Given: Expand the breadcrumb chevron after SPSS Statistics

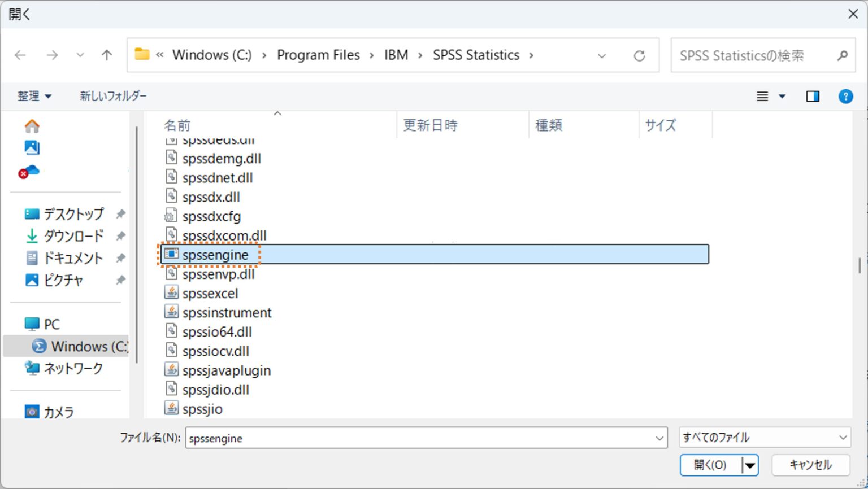Looking at the screenshot, I should coord(531,55).
